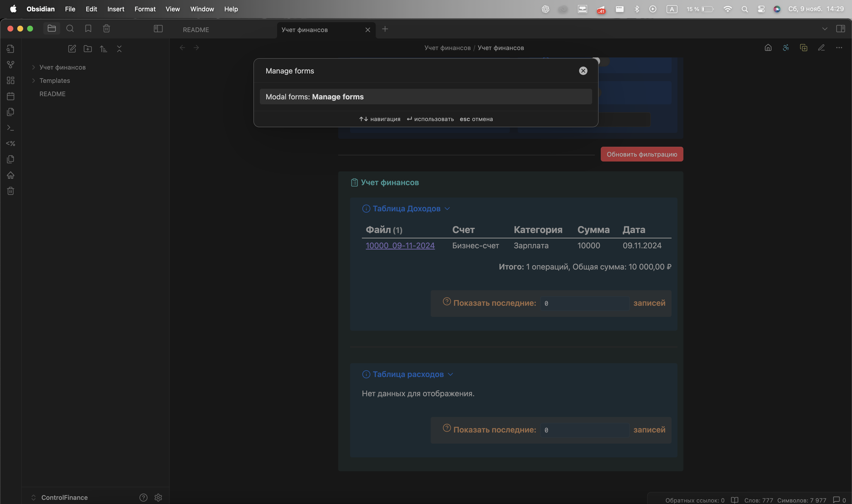
Task: Create a new note in sidebar
Action: [x=72, y=49]
